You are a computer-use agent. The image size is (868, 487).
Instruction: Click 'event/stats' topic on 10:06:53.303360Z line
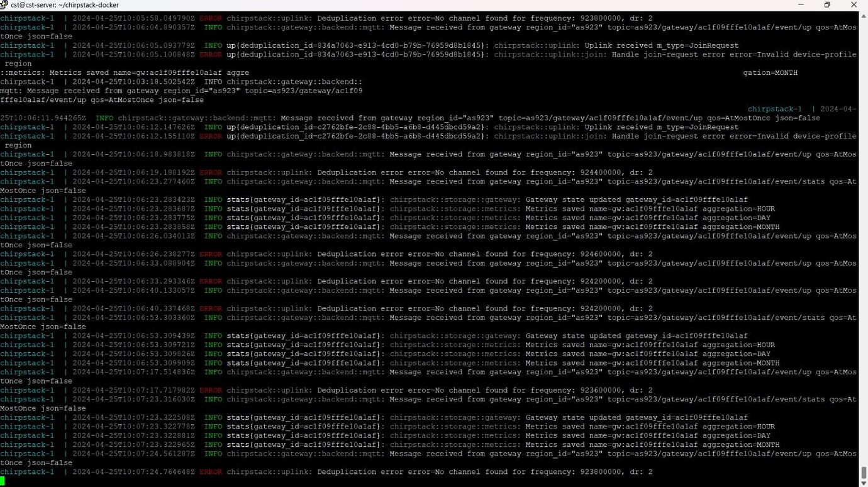point(800,318)
